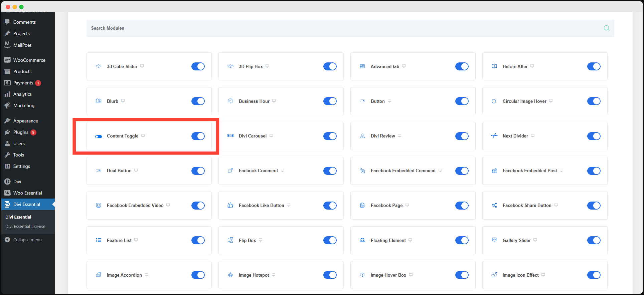The height and width of the screenshot is (295, 644).
Task: Open the Settings admin menu
Action: point(28,166)
